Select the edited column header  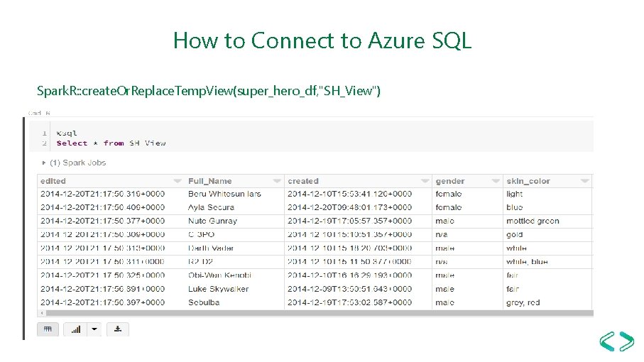[x=53, y=181]
